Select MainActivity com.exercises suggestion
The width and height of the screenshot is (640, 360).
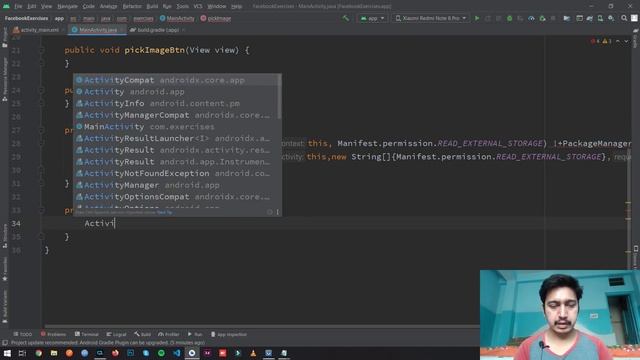pos(176,127)
